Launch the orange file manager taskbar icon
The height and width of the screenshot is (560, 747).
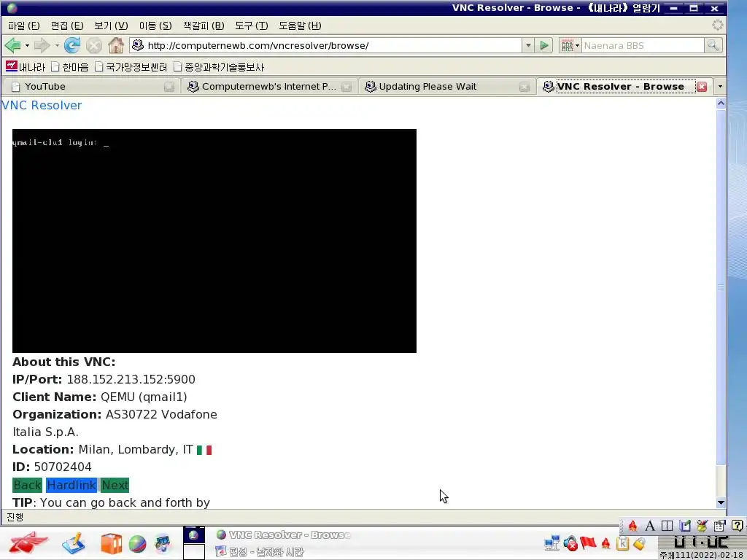(112, 544)
